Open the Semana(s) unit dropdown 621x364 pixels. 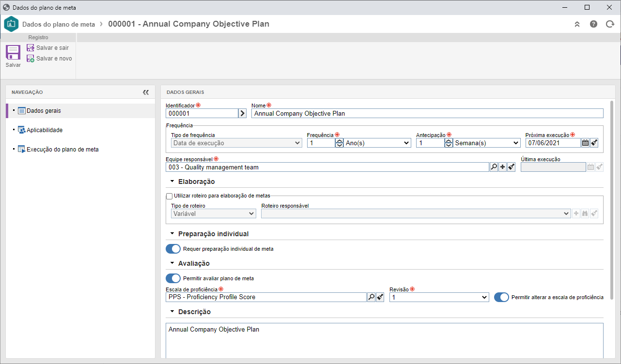pyautogui.click(x=487, y=143)
